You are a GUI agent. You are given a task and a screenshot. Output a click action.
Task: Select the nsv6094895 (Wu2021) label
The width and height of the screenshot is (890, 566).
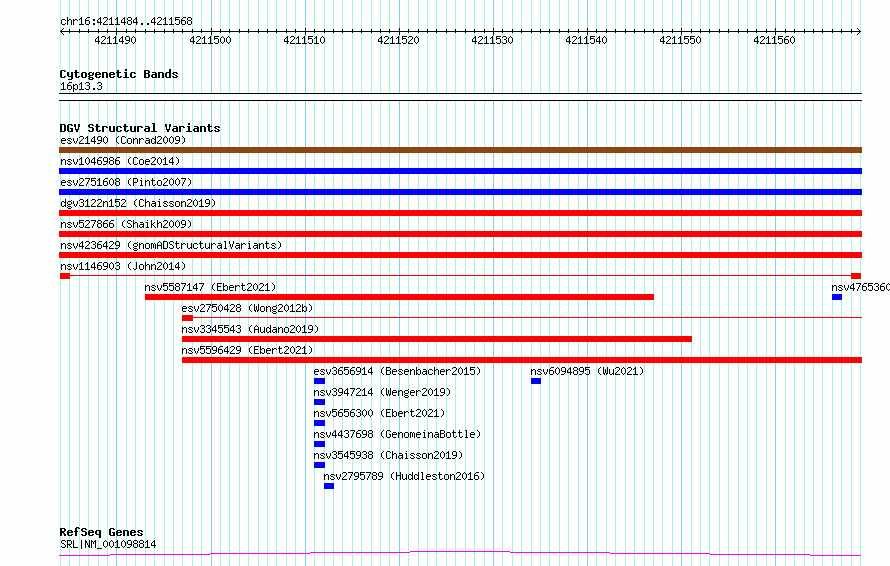click(x=587, y=371)
